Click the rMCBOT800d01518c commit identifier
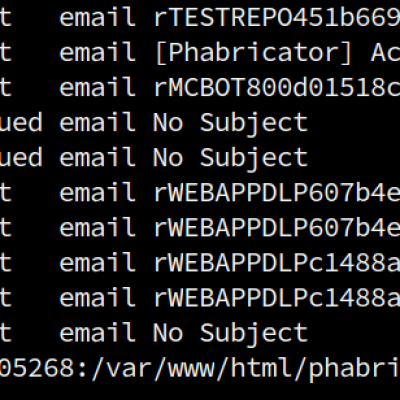400x400 pixels. pos(277,87)
